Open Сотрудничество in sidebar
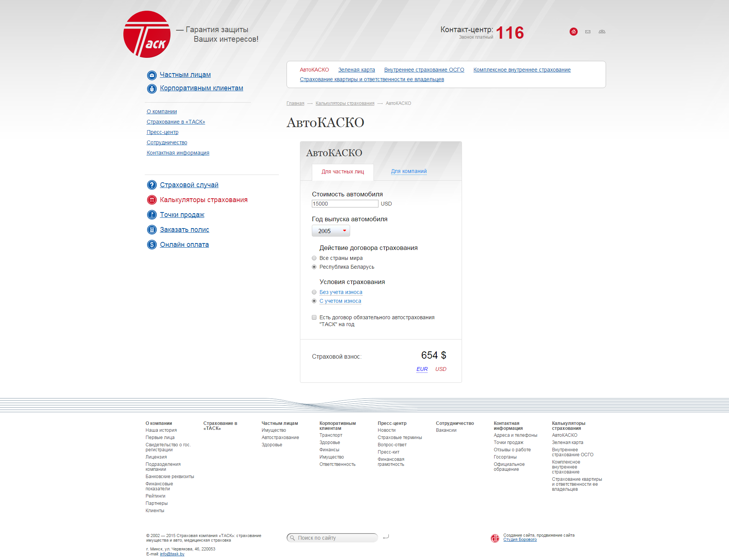 [167, 142]
